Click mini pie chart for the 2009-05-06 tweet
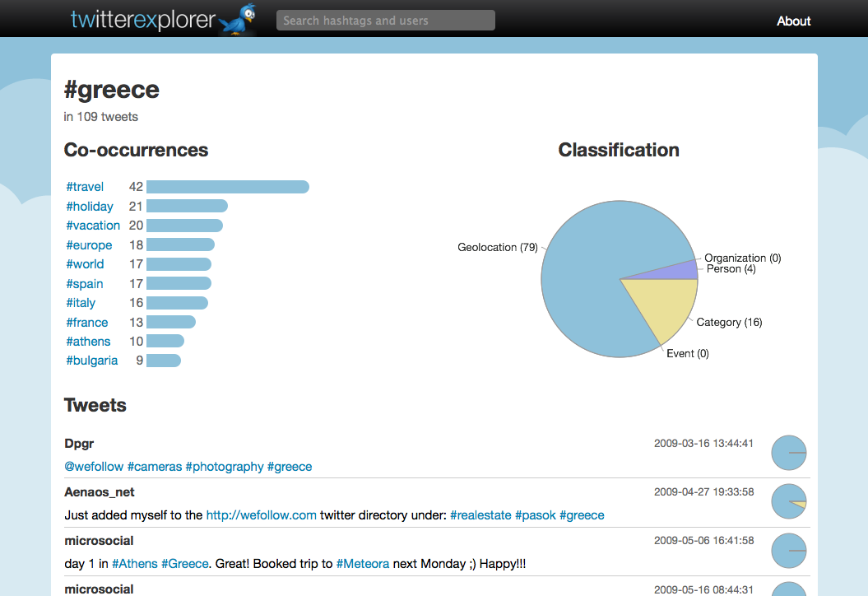Screen dimensions: 868x596 pos(789,551)
